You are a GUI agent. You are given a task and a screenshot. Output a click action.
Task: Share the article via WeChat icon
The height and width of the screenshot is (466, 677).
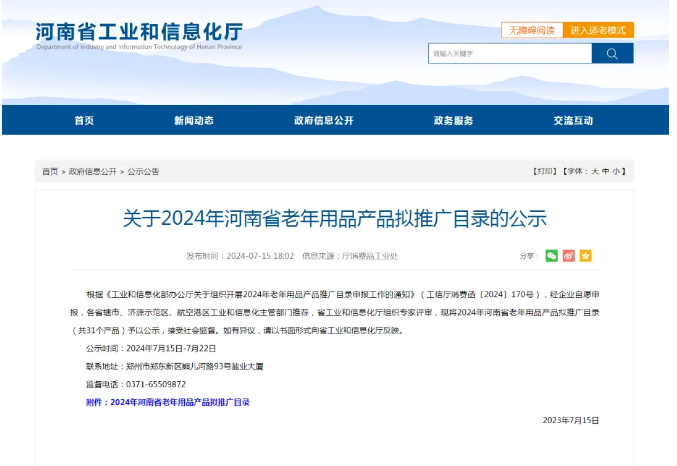[552, 256]
